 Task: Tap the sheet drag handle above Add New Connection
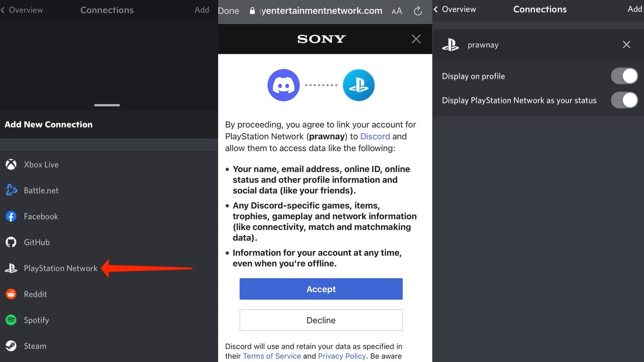[107, 105]
